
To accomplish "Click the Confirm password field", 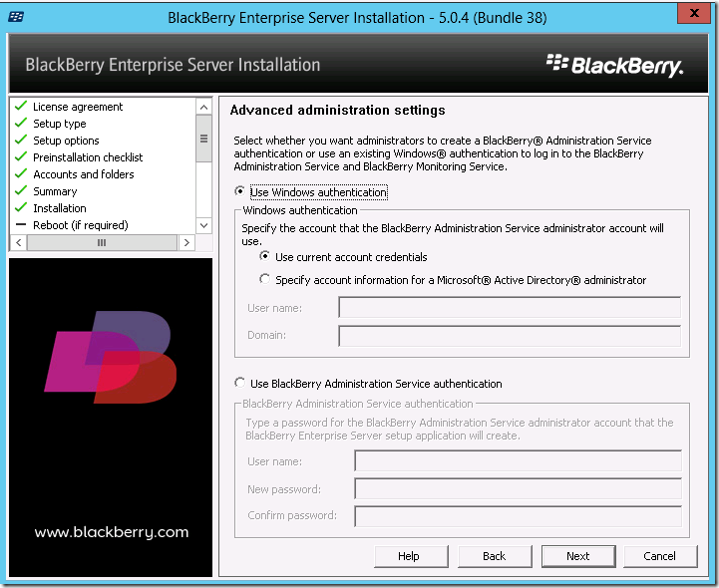I will (x=518, y=516).
